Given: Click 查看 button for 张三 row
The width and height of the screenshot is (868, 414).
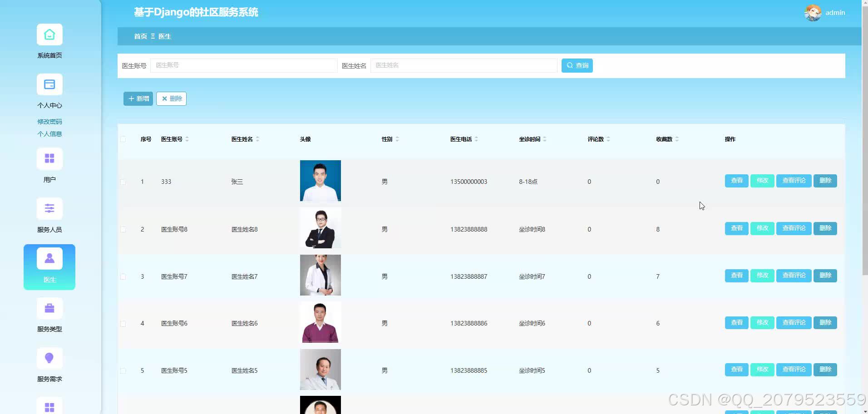Looking at the screenshot, I should coord(736,181).
